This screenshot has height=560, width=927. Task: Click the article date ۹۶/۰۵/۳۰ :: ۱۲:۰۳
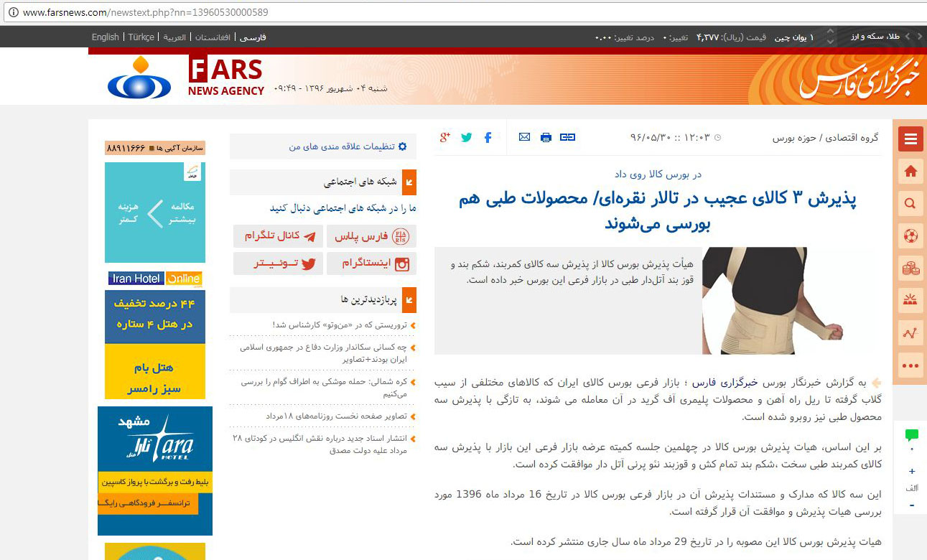tap(671, 137)
